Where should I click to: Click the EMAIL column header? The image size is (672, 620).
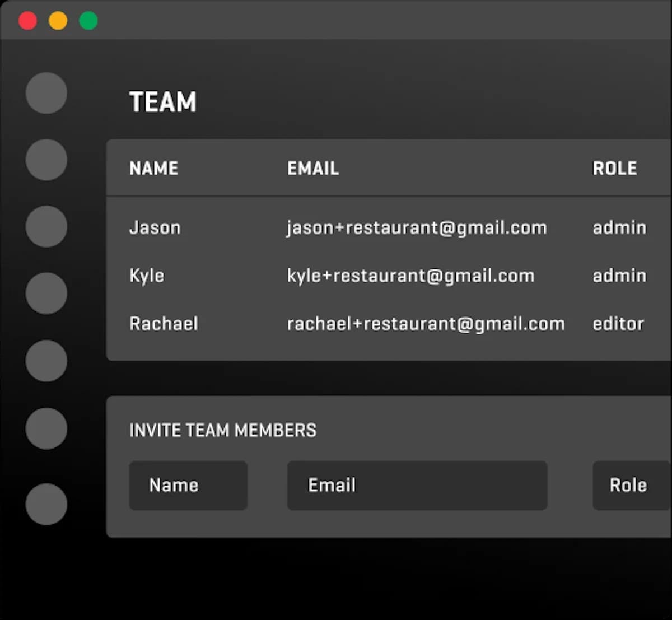pyautogui.click(x=313, y=168)
